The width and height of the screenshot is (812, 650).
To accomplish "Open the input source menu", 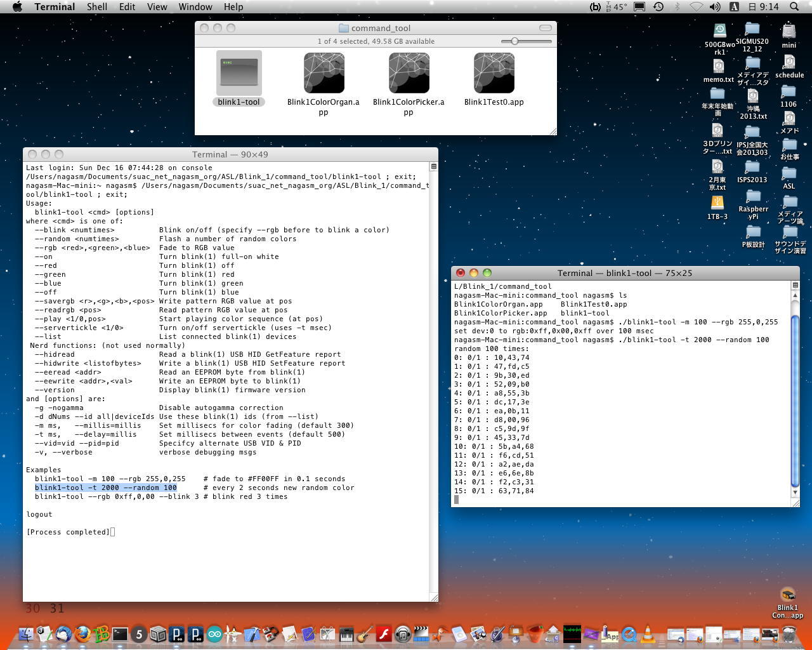I will (734, 6).
